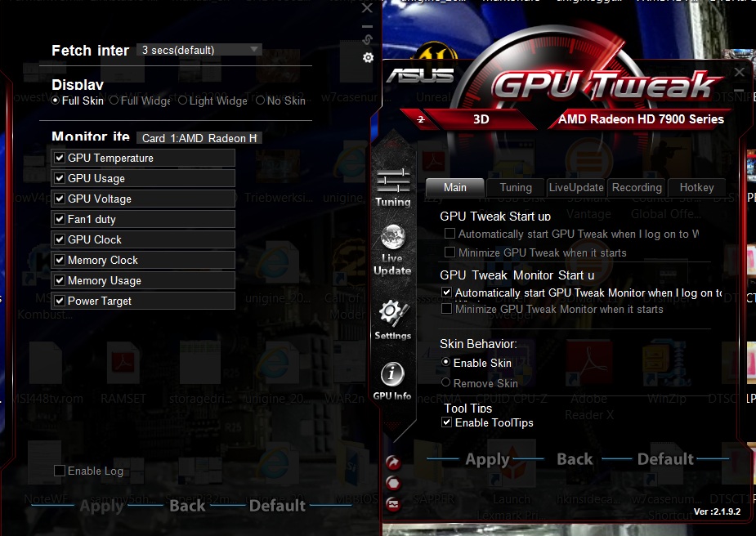Screen dimensions: 756x536
Task: Click Apply in GPU Tweak settings
Action: (x=487, y=459)
